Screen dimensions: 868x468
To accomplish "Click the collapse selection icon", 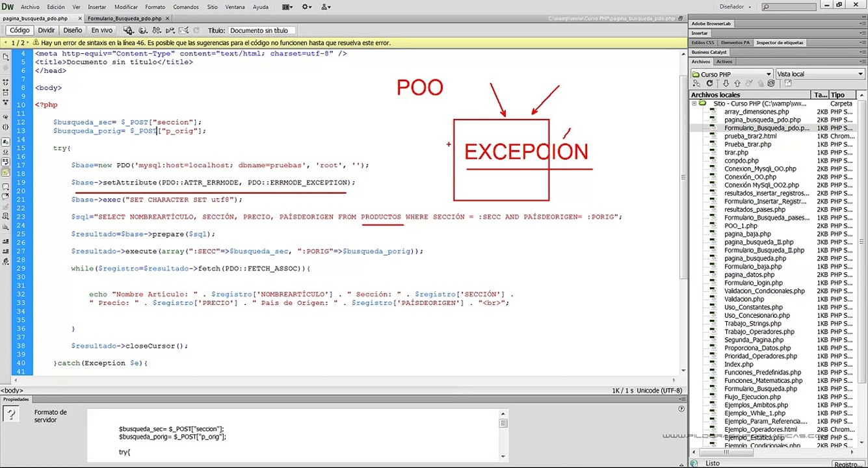I will click(x=6, y=93).
